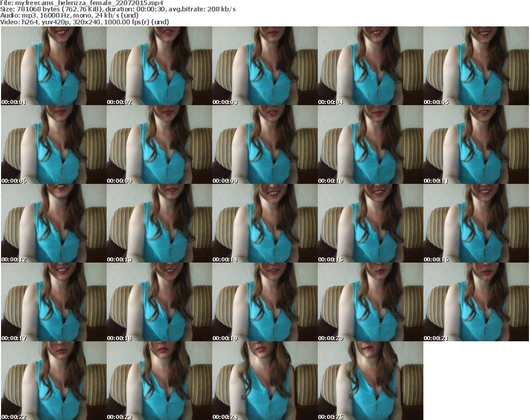Open the last frame labeled 00:00:25
530x420 pixels.
pyautogui.click(x=371, y=381)
